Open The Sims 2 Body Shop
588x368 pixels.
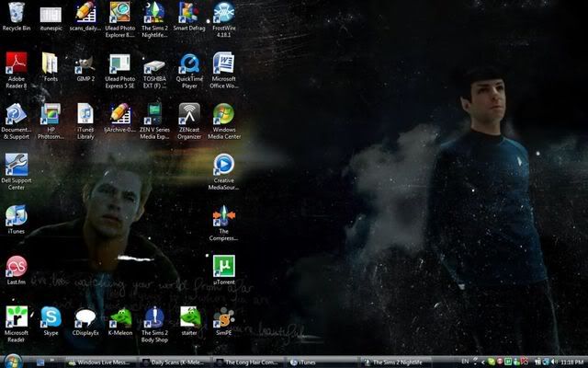point(154,325)
